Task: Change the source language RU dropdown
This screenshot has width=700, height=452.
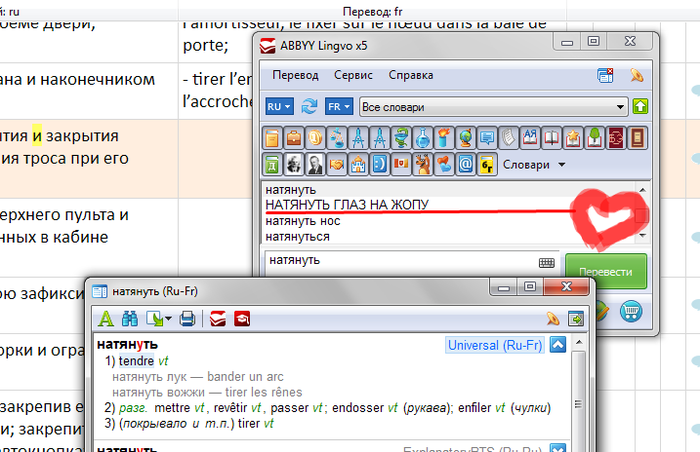Action: pos(279,107)
